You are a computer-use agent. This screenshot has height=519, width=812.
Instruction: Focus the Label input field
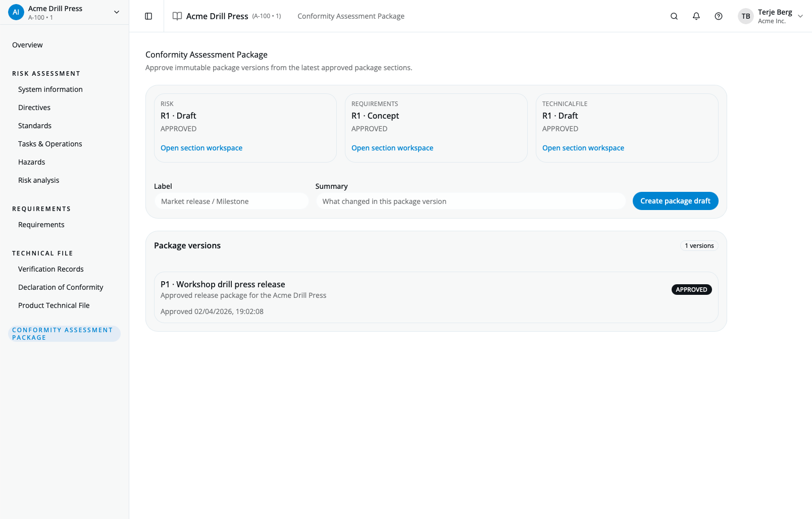coord(231,201)
